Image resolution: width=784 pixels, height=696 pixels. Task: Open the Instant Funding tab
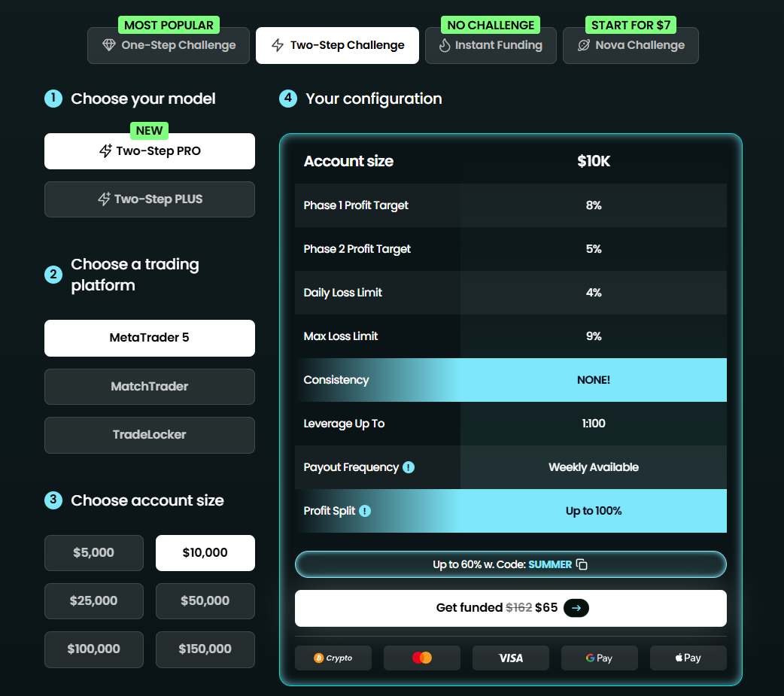491,45
